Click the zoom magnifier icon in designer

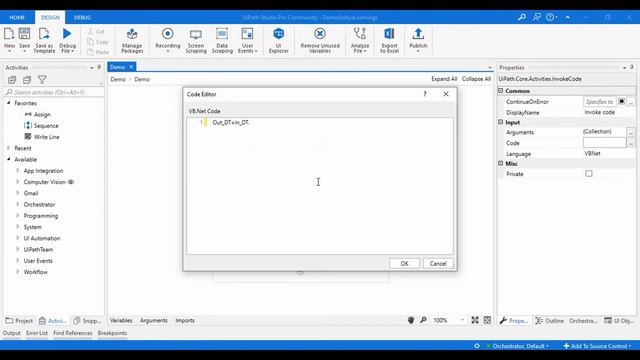coord(423,320)
